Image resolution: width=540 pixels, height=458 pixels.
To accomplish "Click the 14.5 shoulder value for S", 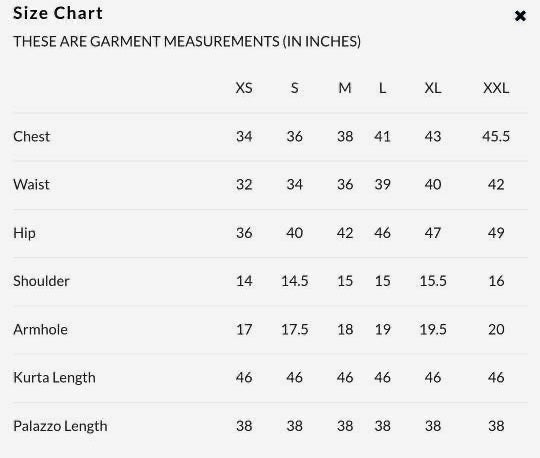I will pyautogui.click(x=294, y=281).
